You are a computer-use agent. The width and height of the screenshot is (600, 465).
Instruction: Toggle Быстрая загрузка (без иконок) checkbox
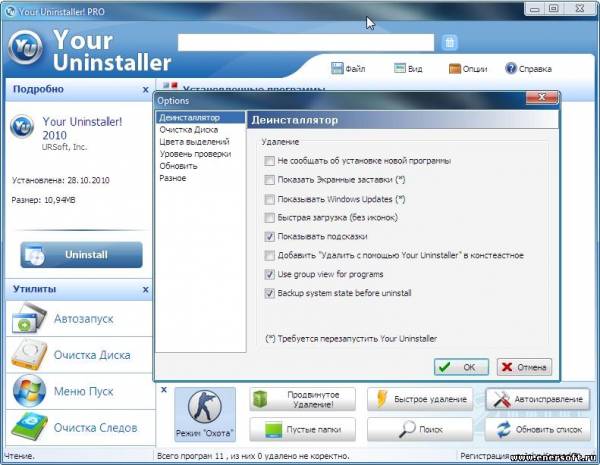269,218
